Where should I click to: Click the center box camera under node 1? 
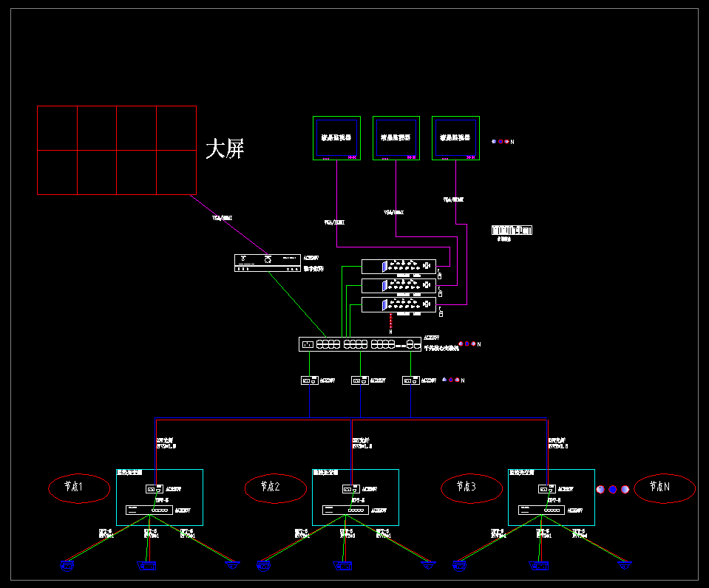(146, 566)
